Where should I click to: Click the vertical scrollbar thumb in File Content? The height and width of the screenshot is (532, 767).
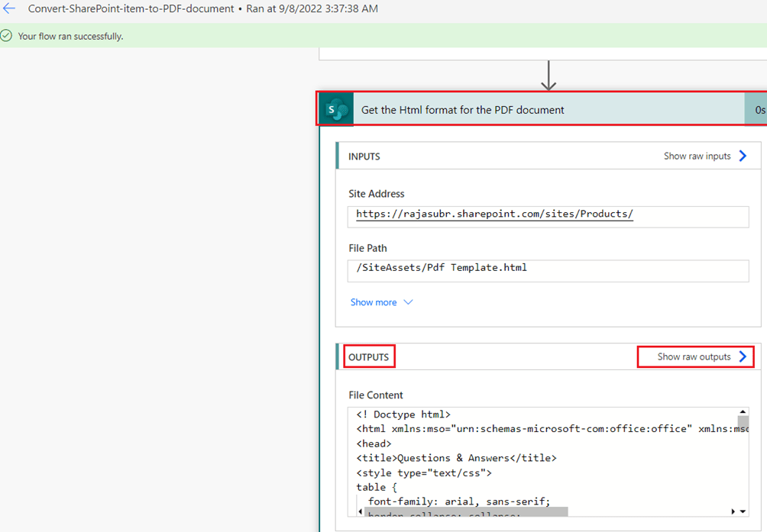click(x=743, y=421)
